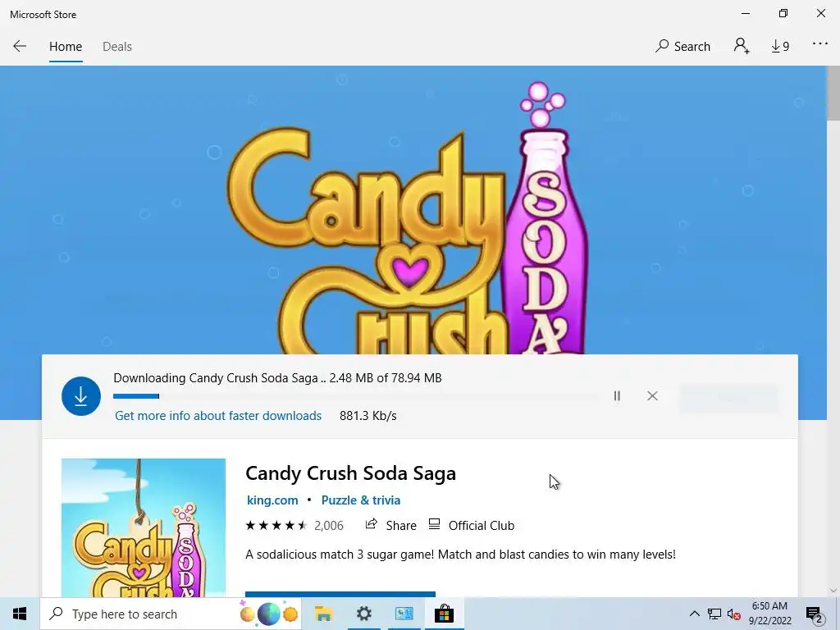Click the Candy Crush Soda hero banner
The height and width of the screenshot is (630, 840).
click(413, 210)
